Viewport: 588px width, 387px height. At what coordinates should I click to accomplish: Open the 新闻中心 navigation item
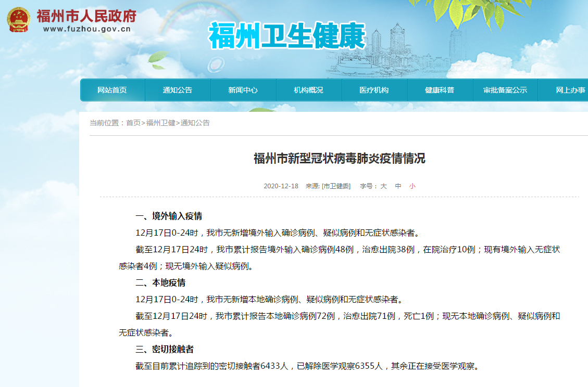pyautogui.click(x=243, y=90)
